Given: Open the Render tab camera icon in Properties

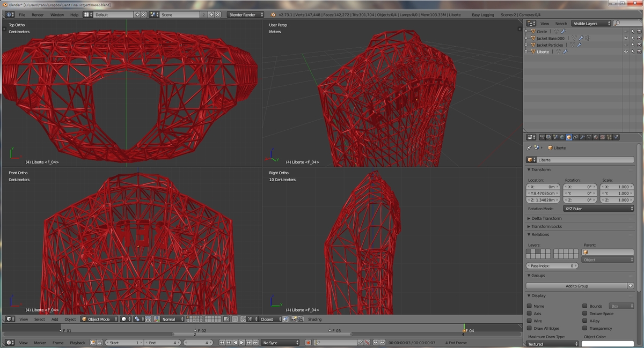Looking at the screenshot, I should pyautogui.click(x=542, y=137).
